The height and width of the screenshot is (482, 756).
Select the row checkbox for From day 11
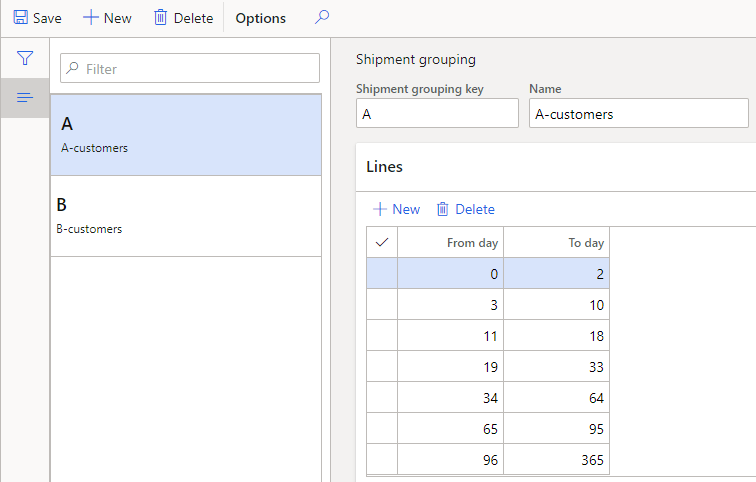[x=382, y=335]
